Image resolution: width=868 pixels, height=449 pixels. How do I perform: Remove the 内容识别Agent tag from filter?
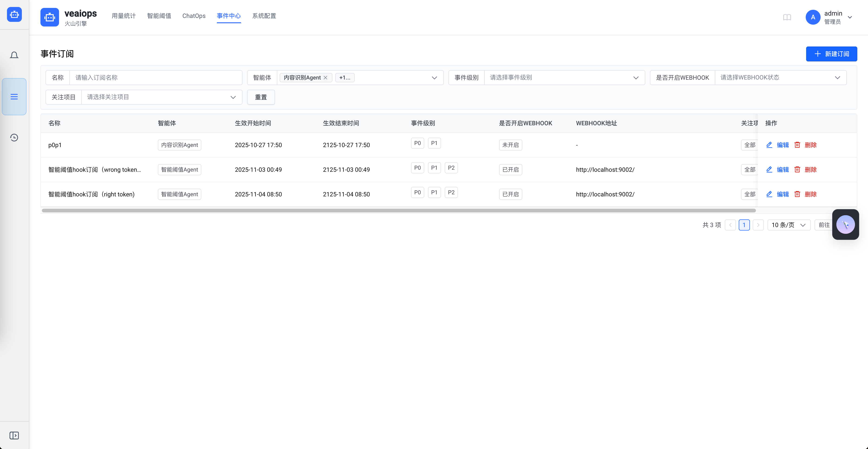pyautogui.click(x=325, y=78)
